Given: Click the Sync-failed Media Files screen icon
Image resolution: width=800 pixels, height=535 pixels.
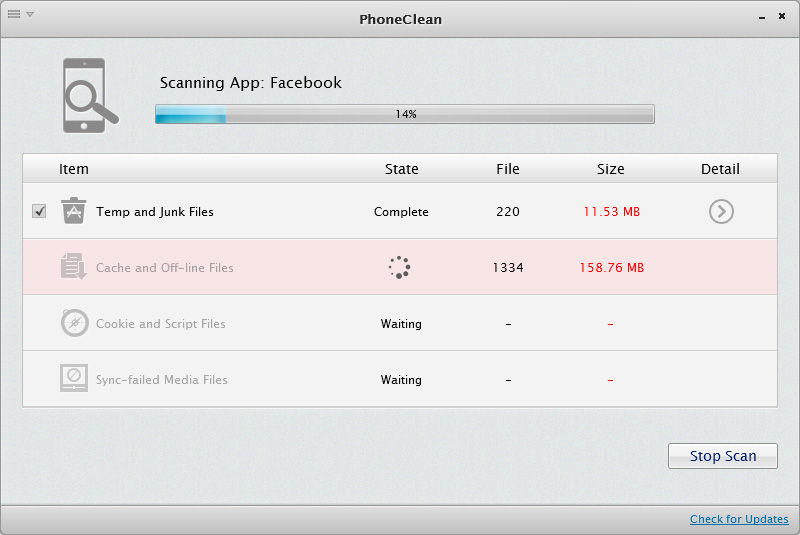Looking at the screenshot, I should pyautogui.click(x=74, y=378).
